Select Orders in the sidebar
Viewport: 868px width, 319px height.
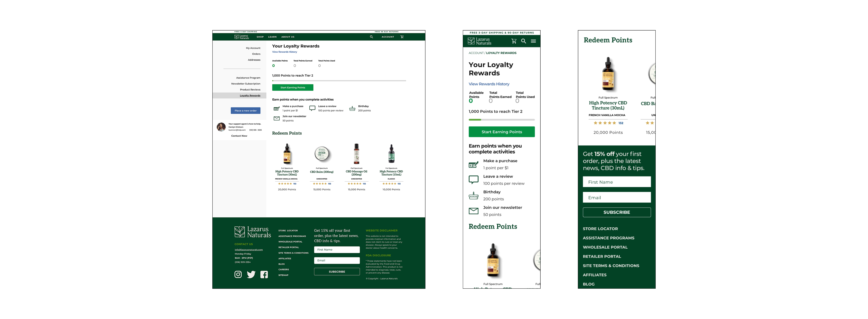[256, 54]
